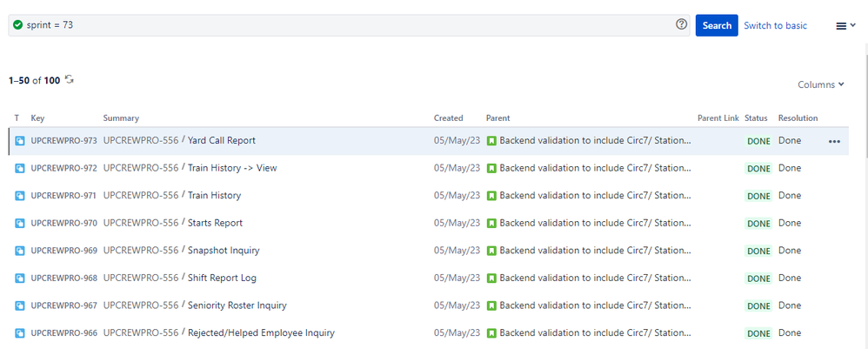Open the Columns dropdown
Viewport: 868px width, 349px height.
tap(821, 84)
